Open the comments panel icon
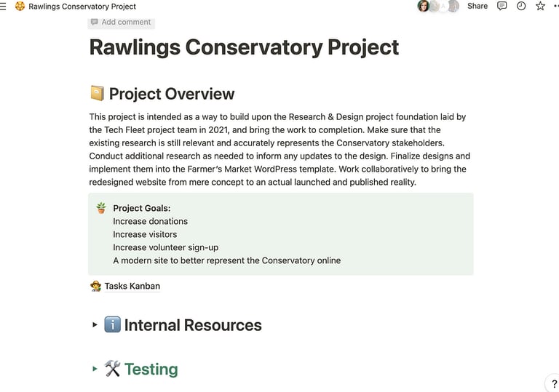Image resolution: width=559 pixels, height=392 pixels. pos(501,6)
